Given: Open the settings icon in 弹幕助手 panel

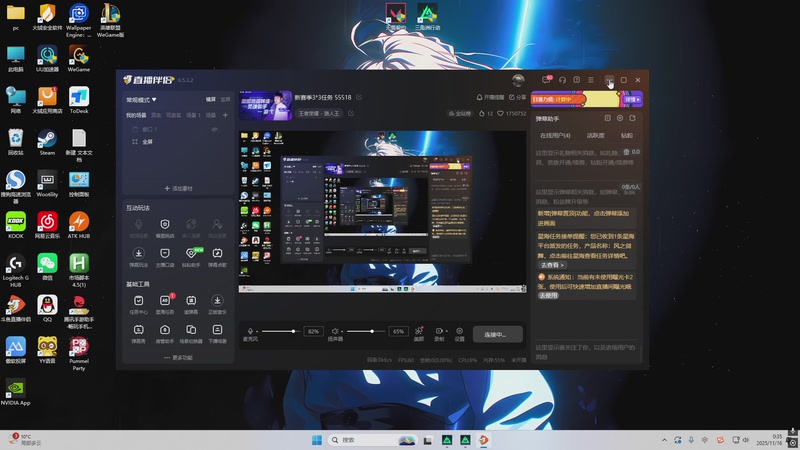Looking at the screenshot, I should click(x=620, y=118).
